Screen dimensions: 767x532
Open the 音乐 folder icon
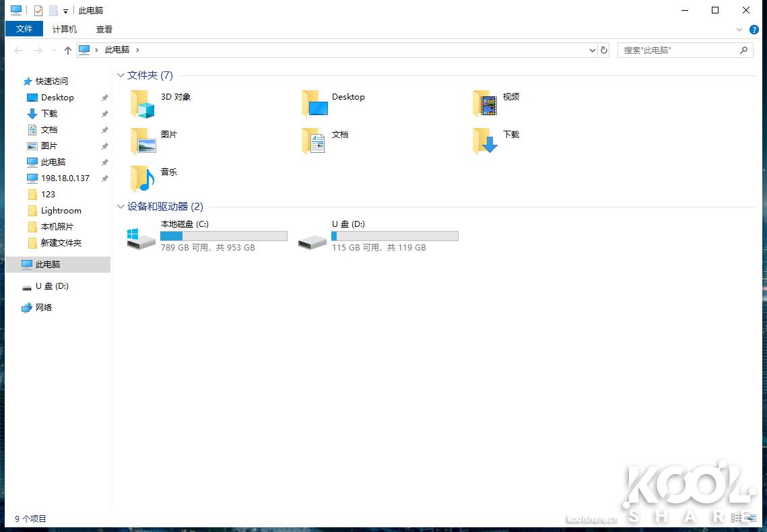coord(142,179)
